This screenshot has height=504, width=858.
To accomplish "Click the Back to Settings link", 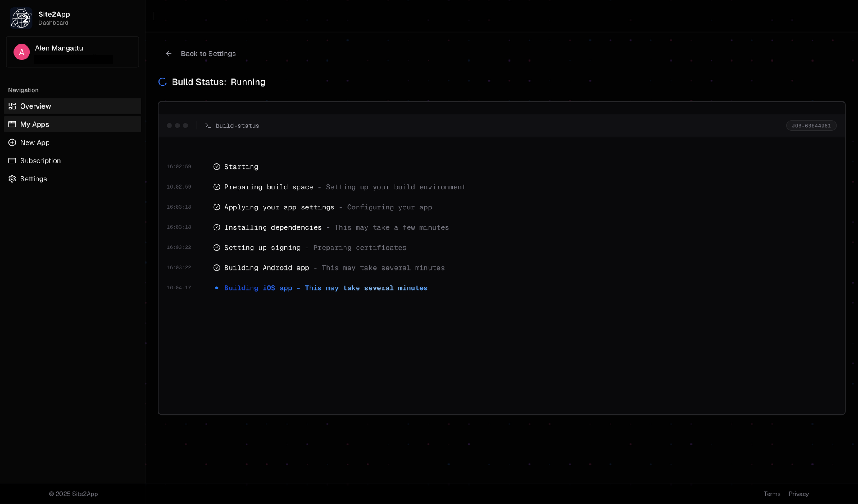I will 208,54.
